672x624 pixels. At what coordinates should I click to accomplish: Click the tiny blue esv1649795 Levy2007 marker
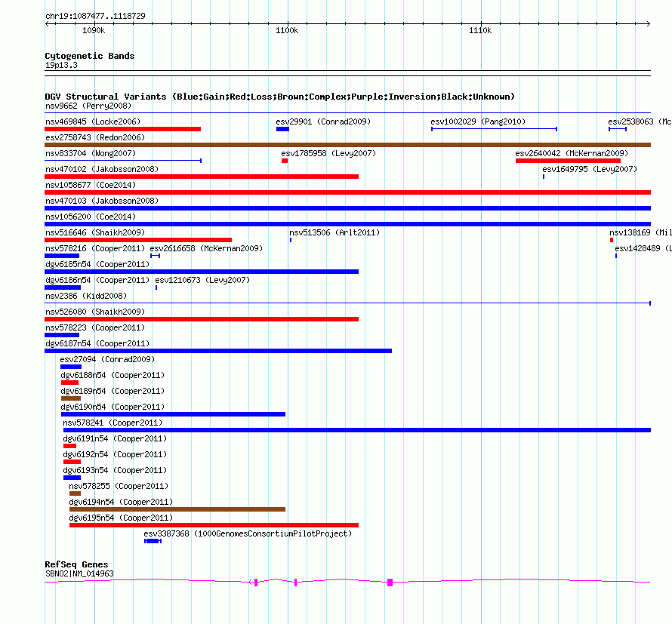point(544,177)
